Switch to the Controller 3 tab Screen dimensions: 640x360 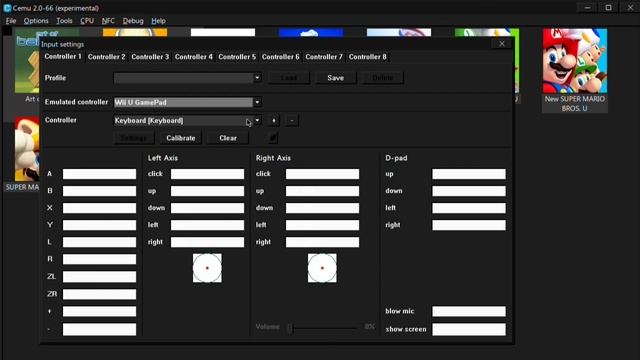point(150,57)
